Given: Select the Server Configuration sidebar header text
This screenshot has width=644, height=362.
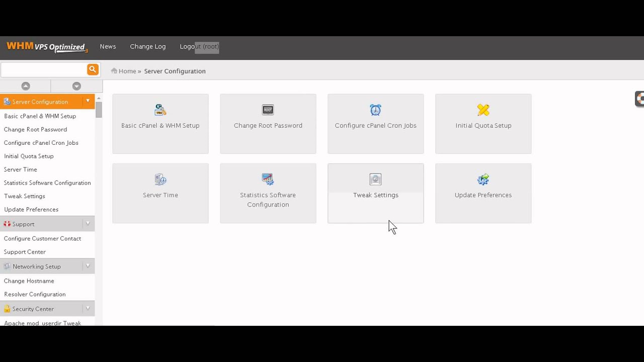Looking at the screenshot, I should 40,102.
